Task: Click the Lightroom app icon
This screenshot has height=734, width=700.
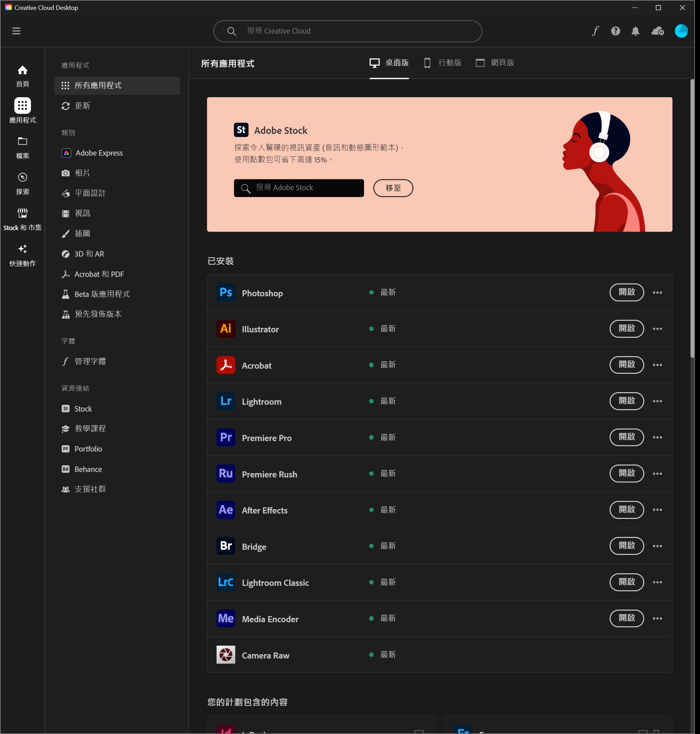Action: 226,401
